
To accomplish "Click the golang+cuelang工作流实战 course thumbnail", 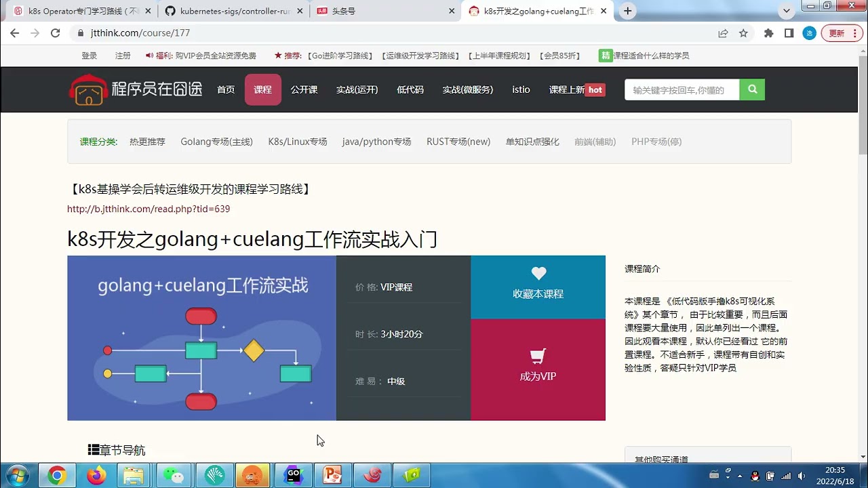I will click(x=201, y=338).
